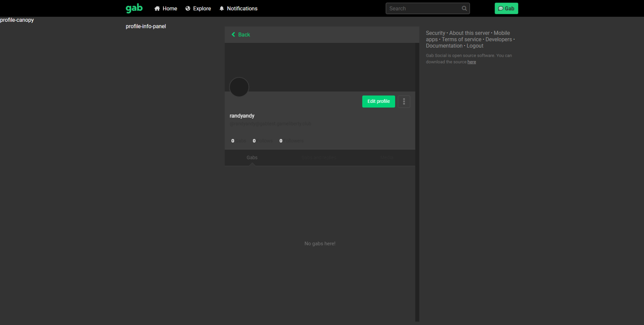Go Back using the chevron link

pos(241,35)
